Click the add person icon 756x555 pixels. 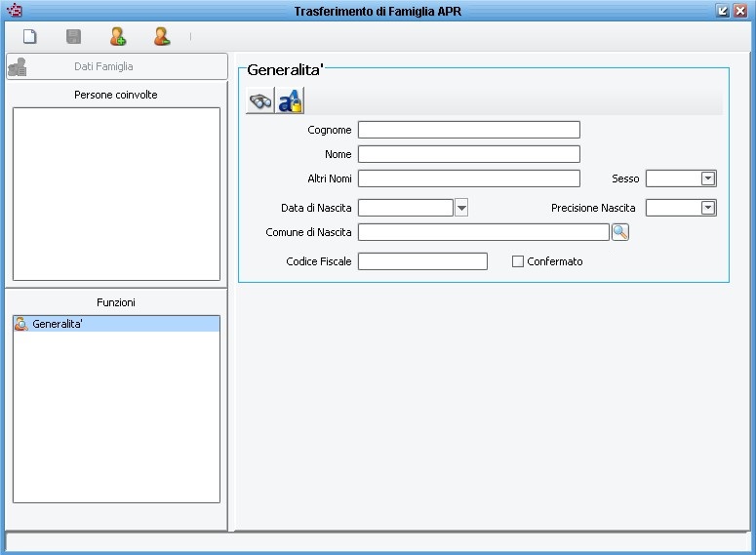pyautogui.click(x=118, y=37)
